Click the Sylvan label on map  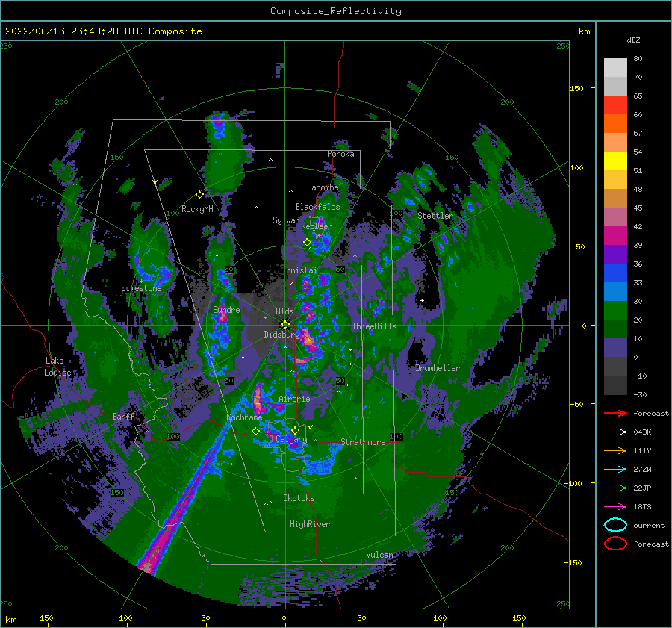click(286, 220)
